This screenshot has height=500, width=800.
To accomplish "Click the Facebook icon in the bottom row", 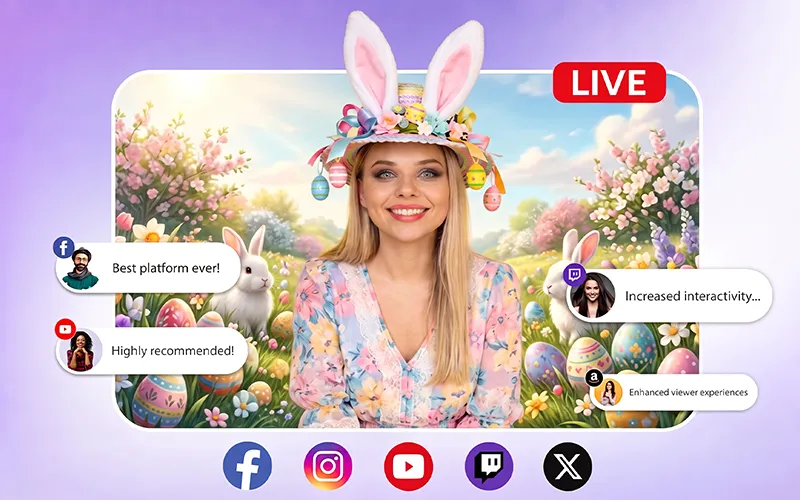I will [247, 466].
